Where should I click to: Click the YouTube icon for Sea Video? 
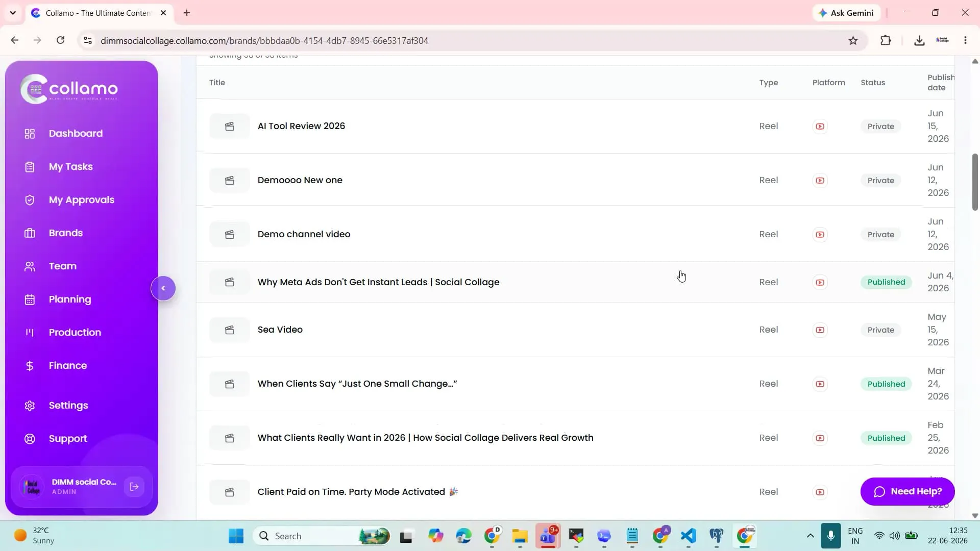pos(820,330)
